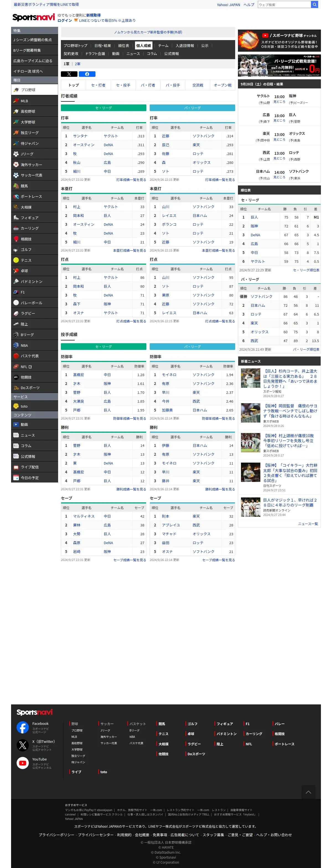Open 打率成績一覧を見る for セ・リーグ

pos(131,180)
